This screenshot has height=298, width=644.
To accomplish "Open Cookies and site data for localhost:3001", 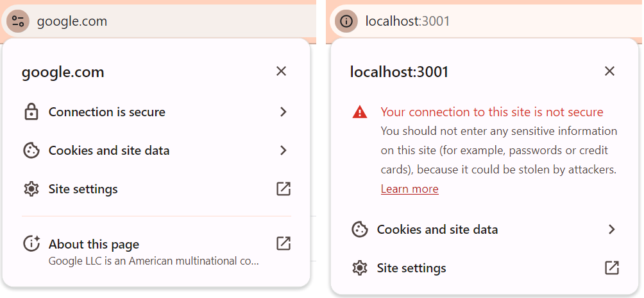I will 486,229.
